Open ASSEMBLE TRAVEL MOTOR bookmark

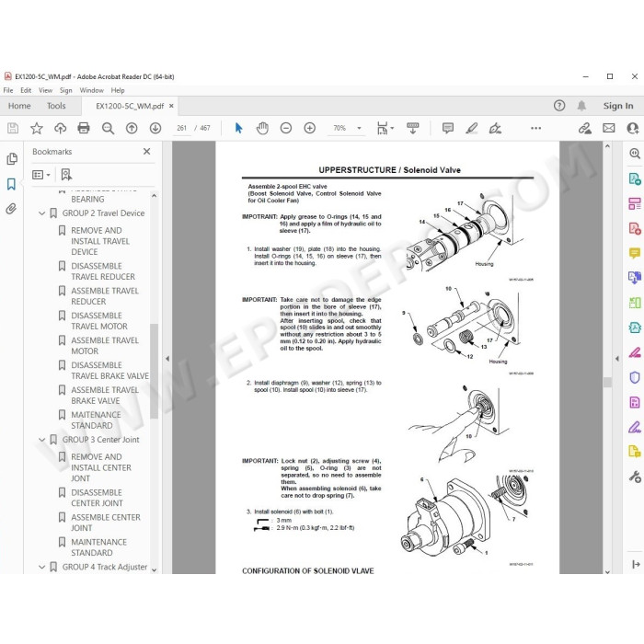105,346
